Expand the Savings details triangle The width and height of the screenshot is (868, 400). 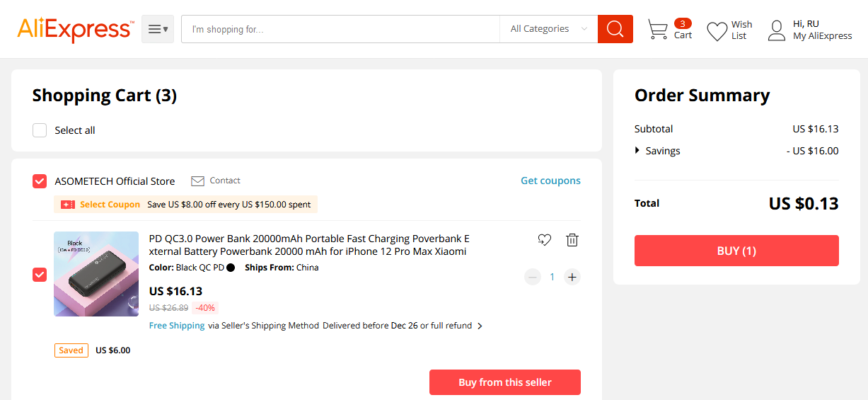[x=637, y=150]
